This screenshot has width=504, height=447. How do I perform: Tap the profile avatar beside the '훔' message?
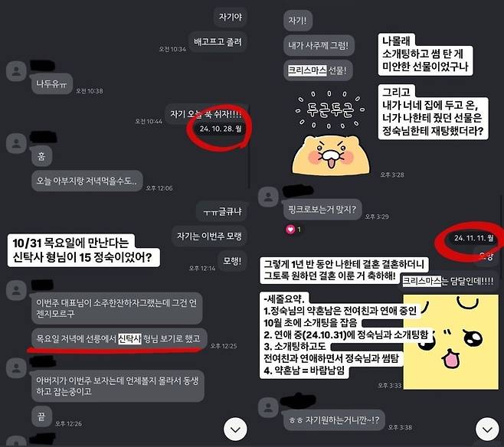click(16, 143)
